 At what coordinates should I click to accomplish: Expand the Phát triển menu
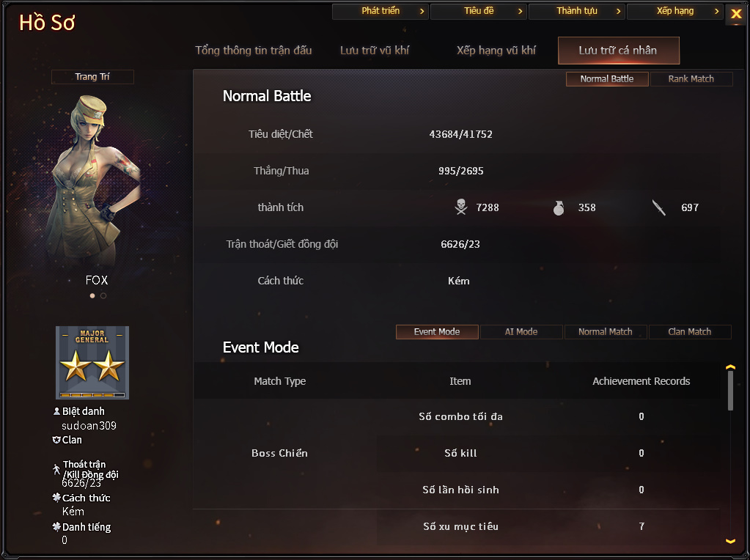380,11
